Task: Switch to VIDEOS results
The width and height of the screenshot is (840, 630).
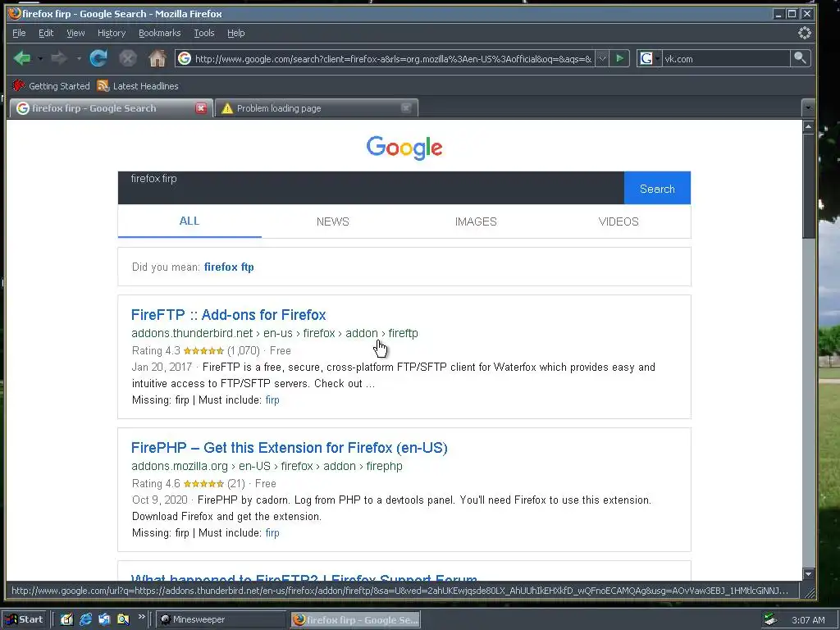Action: 619,221
